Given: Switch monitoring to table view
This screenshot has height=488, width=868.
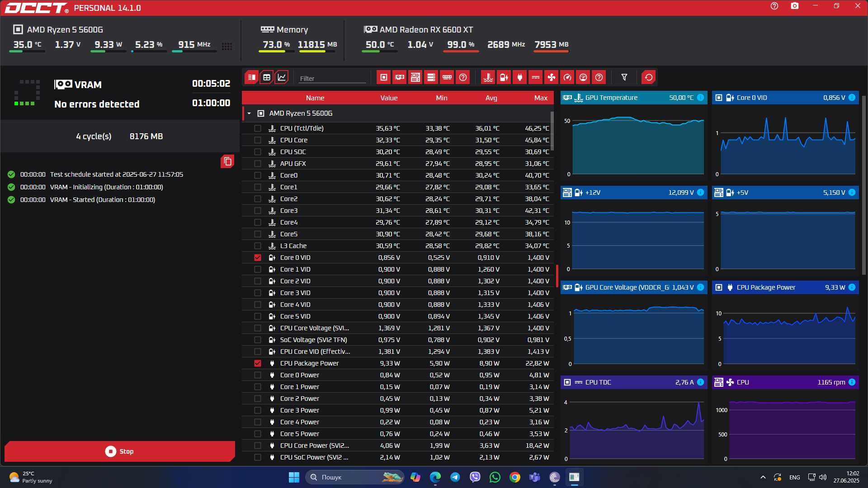Looking at the screenshot, I should click(267, 77).
